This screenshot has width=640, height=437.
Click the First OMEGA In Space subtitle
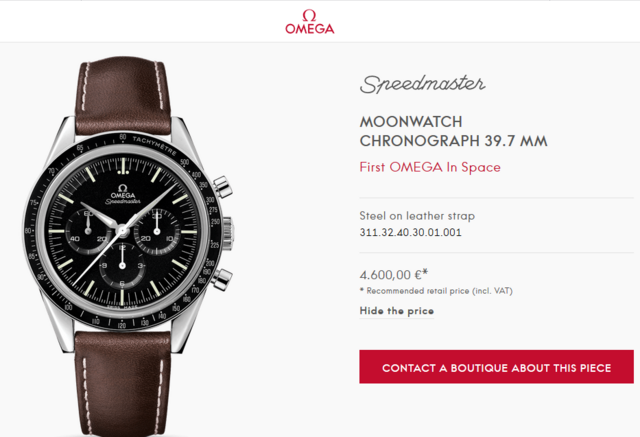(x=430, y=167)
